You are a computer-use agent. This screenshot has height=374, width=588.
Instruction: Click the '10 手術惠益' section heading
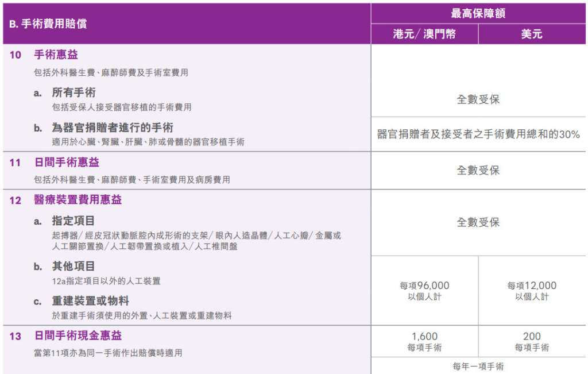coord(56,55)
